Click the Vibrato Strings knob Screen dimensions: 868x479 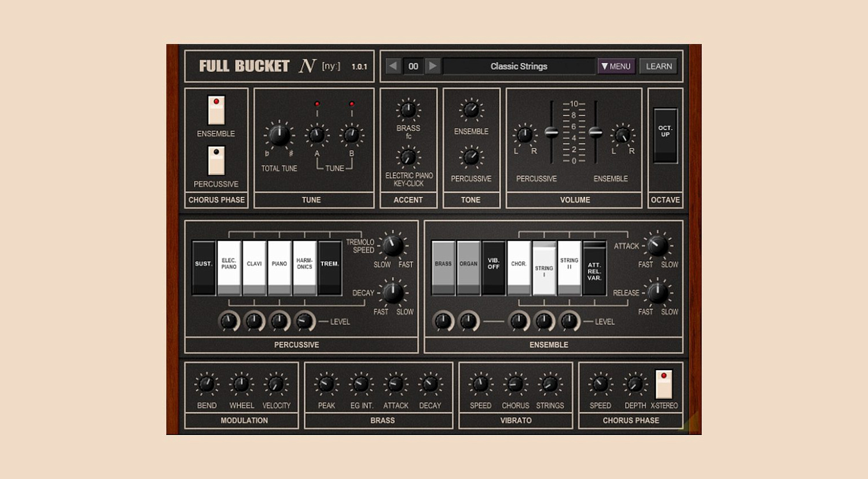(x=550, y=384)
